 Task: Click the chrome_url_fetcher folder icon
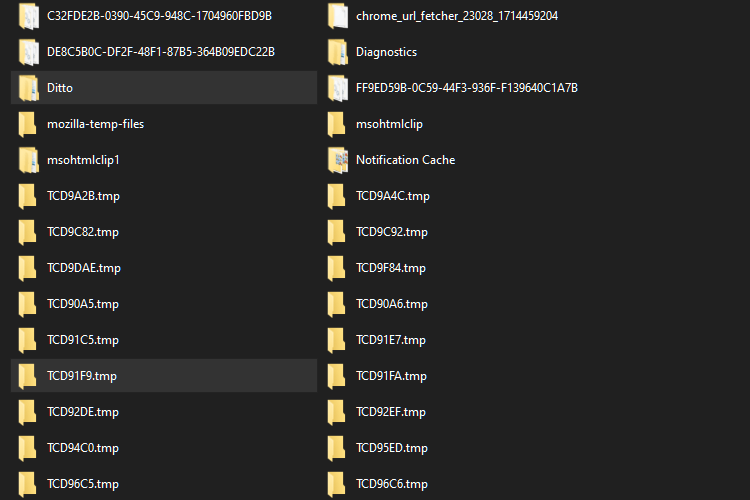338,16
